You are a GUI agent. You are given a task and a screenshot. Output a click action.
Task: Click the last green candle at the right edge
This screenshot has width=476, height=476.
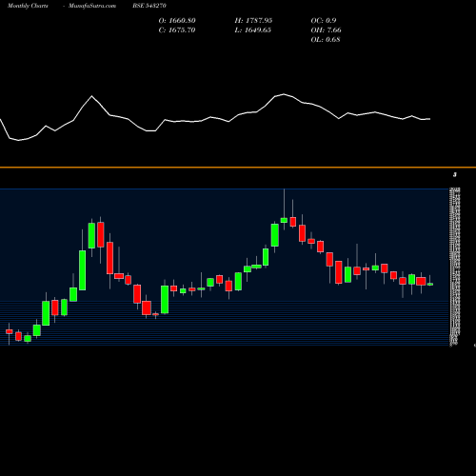(x=430, y=285)
